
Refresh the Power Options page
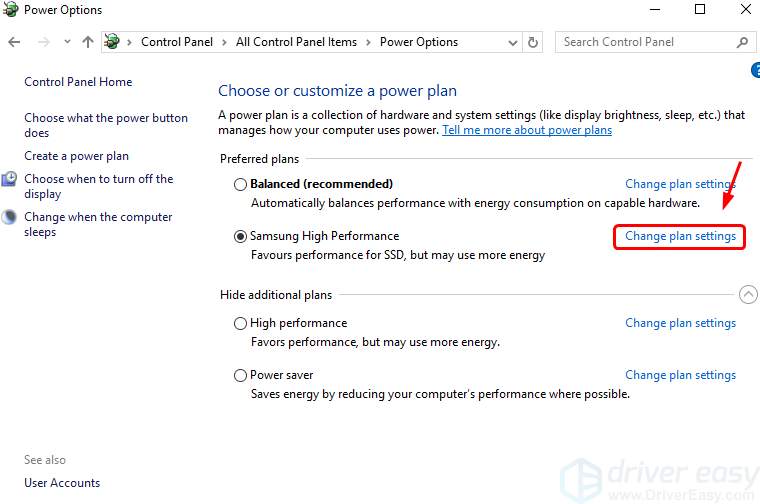(533, 42)
